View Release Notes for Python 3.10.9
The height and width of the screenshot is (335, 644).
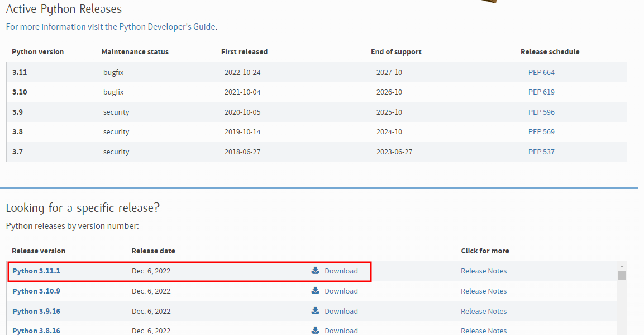tap(483, 291)
